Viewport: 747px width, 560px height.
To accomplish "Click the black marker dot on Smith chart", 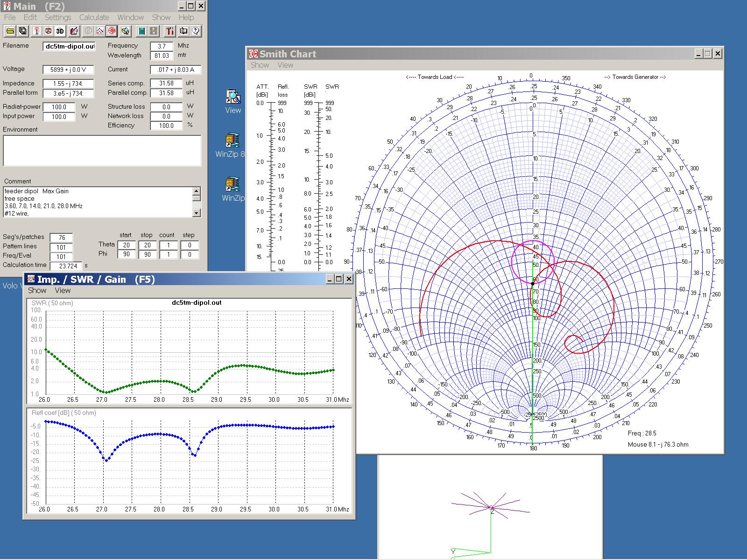I will point(532,283).
